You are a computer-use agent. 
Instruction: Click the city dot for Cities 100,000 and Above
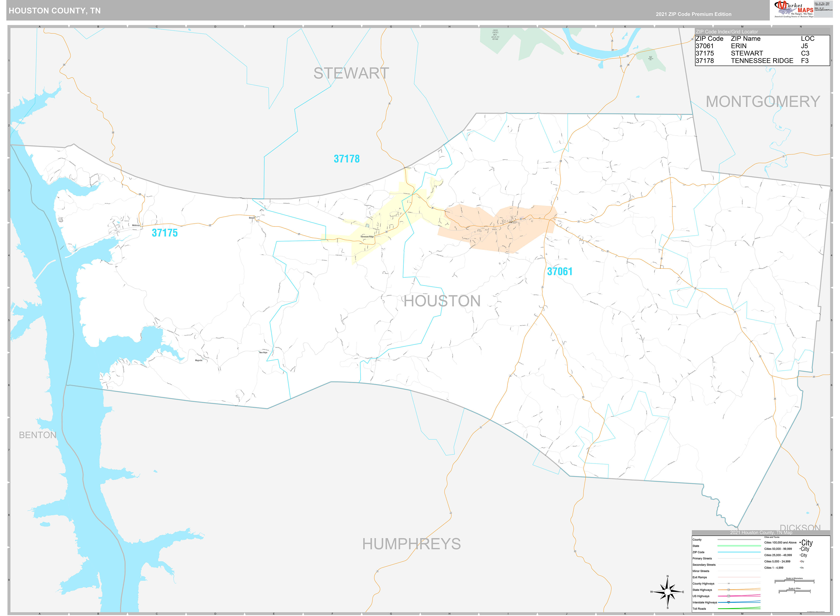pos(800,543)
